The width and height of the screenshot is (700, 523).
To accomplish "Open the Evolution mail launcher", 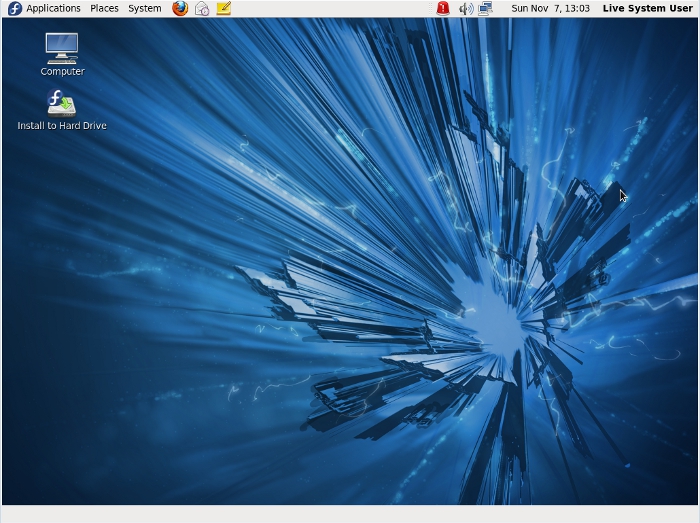I will pos(202,8).
